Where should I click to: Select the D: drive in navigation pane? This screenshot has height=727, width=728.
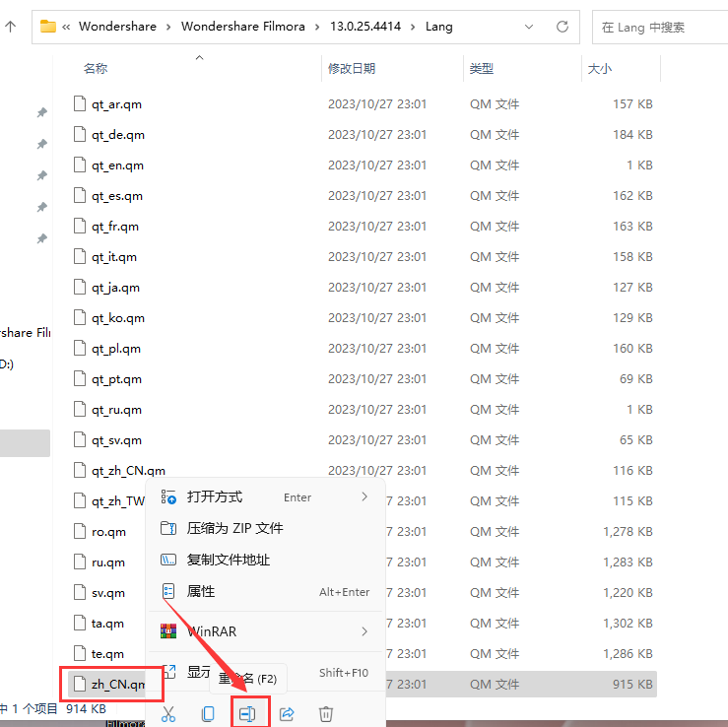(x=7, y=363)
